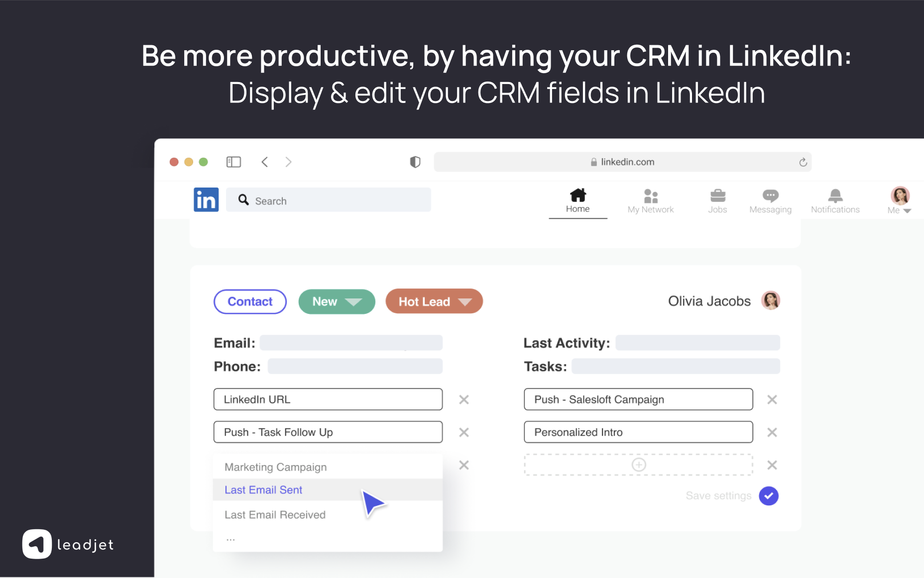This screenshot has height=578, width=924.
Task: Click the Olivia Jacobs name
Action: [x=709, y=301]
